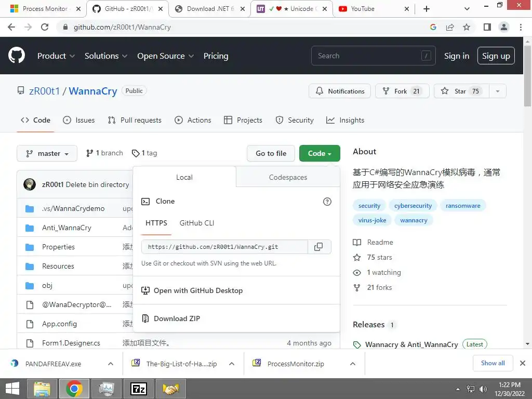Close the YouTube tab
The image size is (532, 399).
[x=406, y=9]
